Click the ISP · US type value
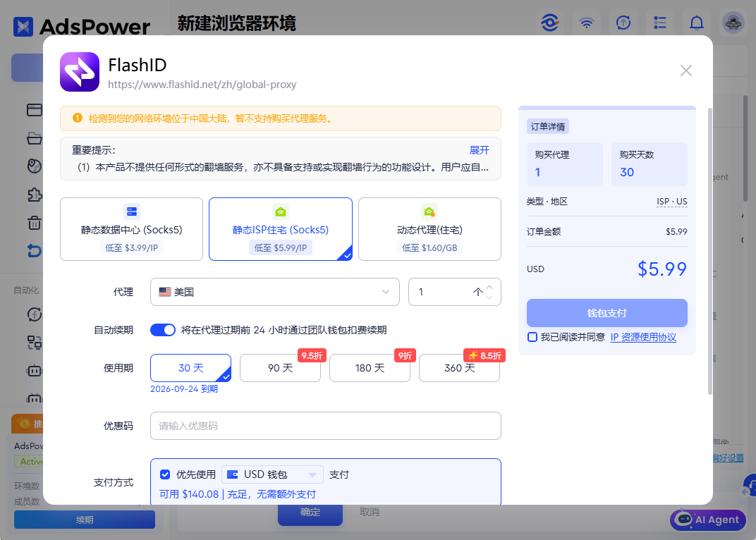The image size is (756, 540). (x=671, y=202)
